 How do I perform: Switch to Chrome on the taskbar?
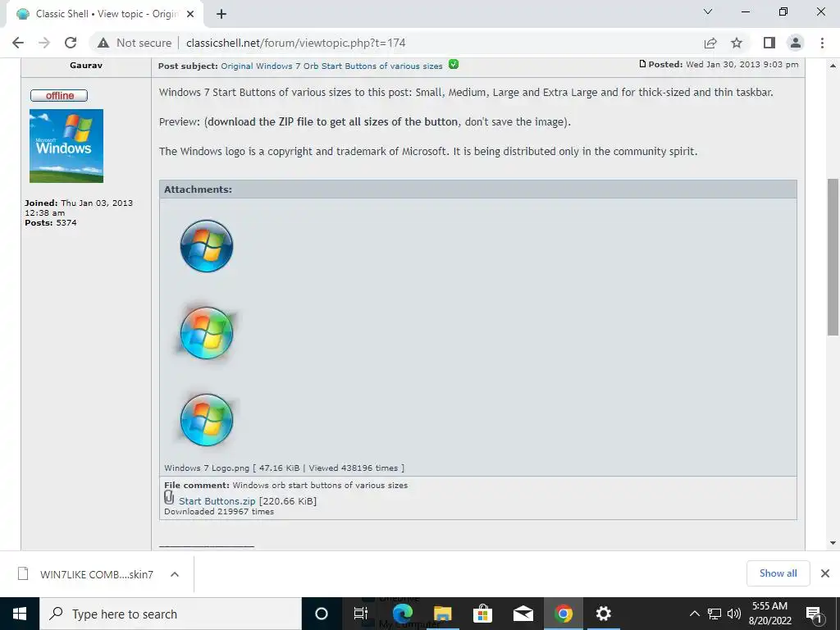coord(563,614)
